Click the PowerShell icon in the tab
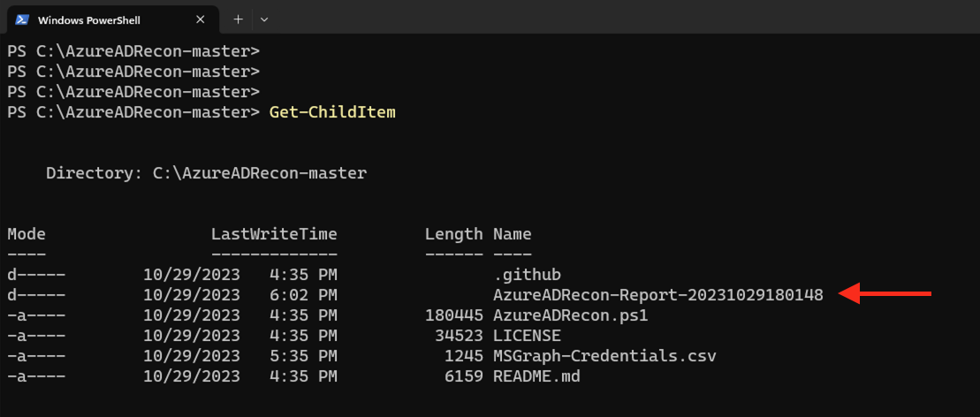The image size is (980, 417). 23,19
